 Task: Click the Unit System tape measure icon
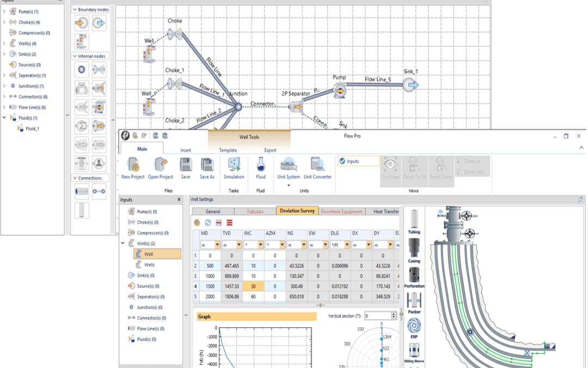point(289,165)
